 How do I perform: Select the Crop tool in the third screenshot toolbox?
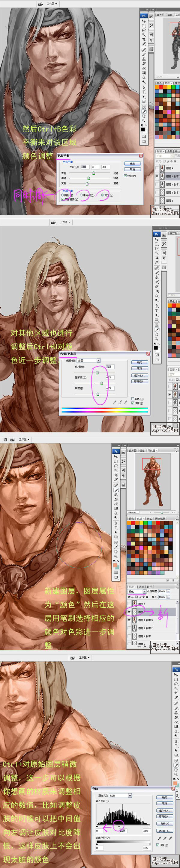116,475
